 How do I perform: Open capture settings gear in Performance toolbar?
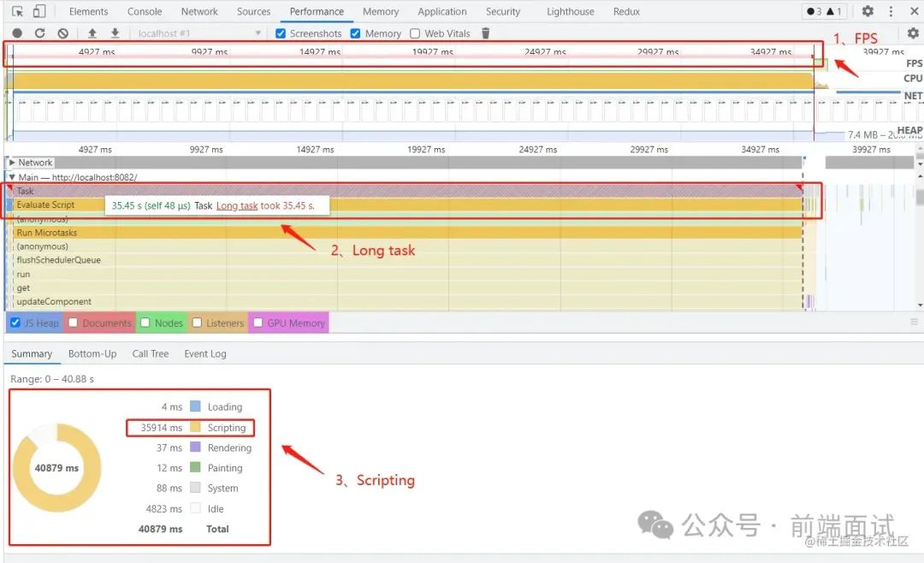pos(913,33)
